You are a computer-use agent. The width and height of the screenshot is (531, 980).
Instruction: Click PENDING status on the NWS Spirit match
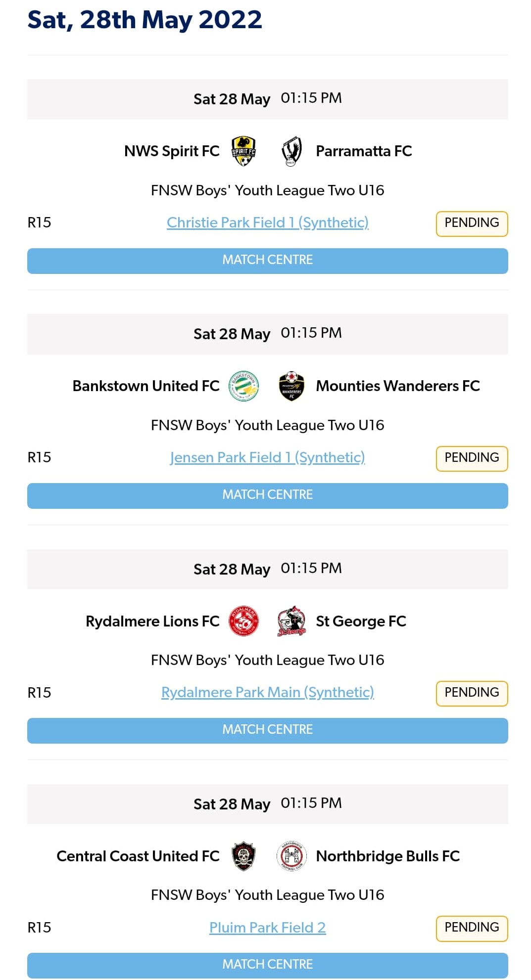click(472, 223)
